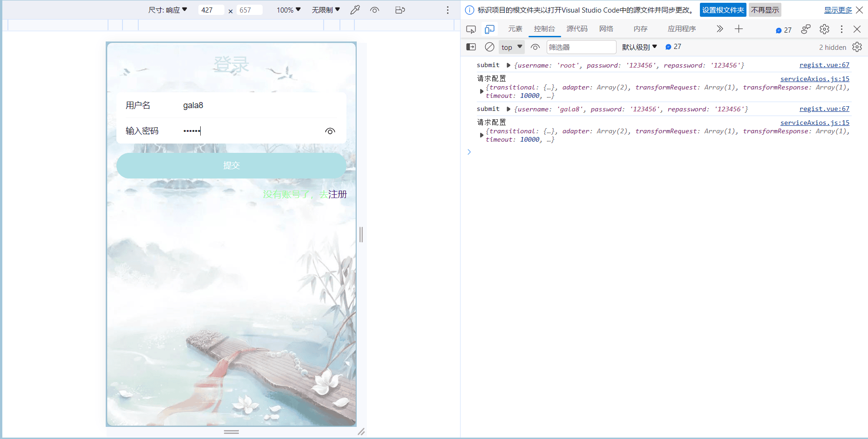
Task: Open the regist.vue:67 source link
Action: pyautogui.click(x=824, y=65)
